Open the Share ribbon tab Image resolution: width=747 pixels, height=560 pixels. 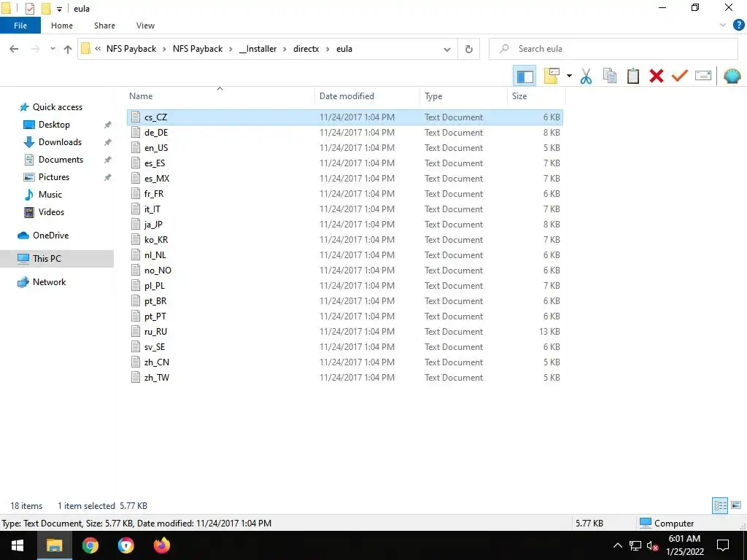point(104,26)
